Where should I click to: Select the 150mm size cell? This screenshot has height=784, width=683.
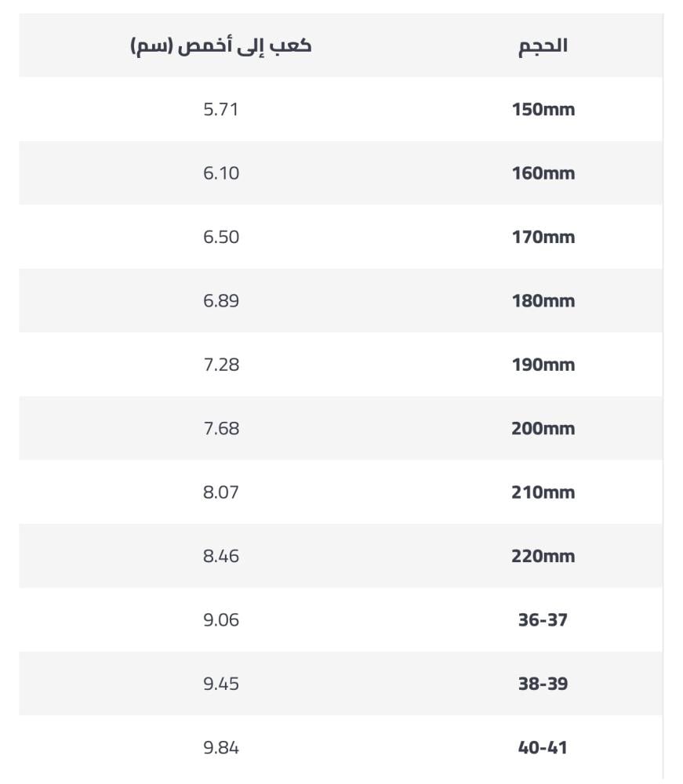click(x=543, y=110)
